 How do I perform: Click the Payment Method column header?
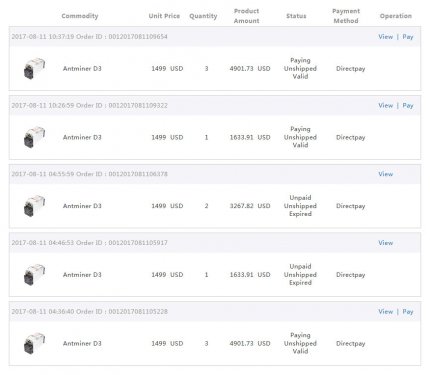pyautogui.click(x=346, y=16)
